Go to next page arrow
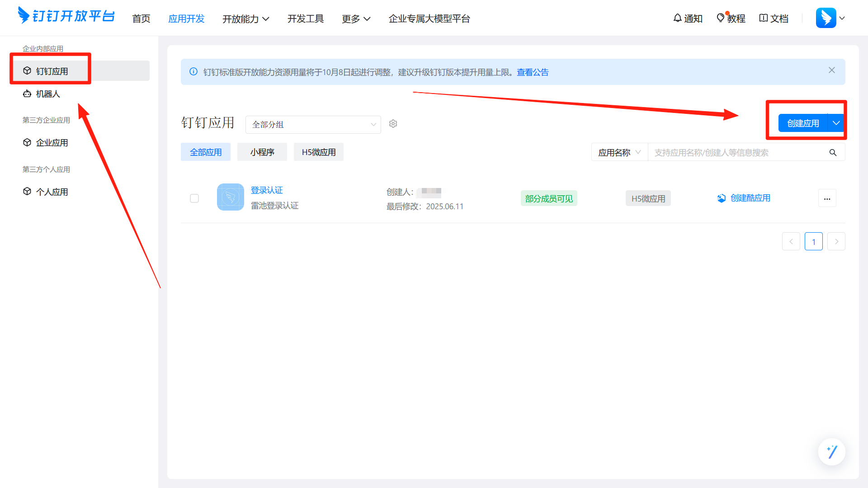868x488 pixels. (x=836, y=241)
